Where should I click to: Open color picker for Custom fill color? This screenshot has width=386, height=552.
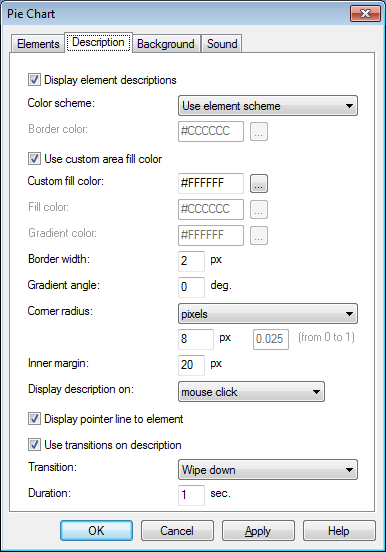(x=259, y=183)
